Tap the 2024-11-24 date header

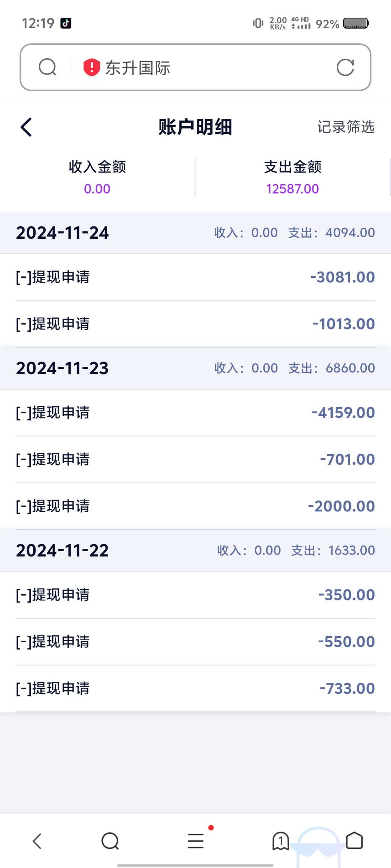point(62,233)
